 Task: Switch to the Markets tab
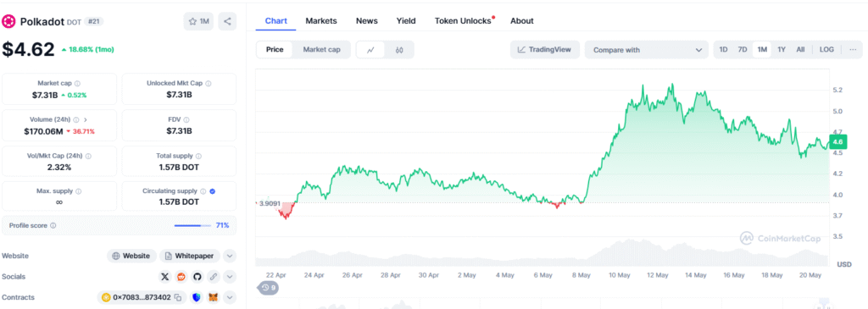[321, 21]
